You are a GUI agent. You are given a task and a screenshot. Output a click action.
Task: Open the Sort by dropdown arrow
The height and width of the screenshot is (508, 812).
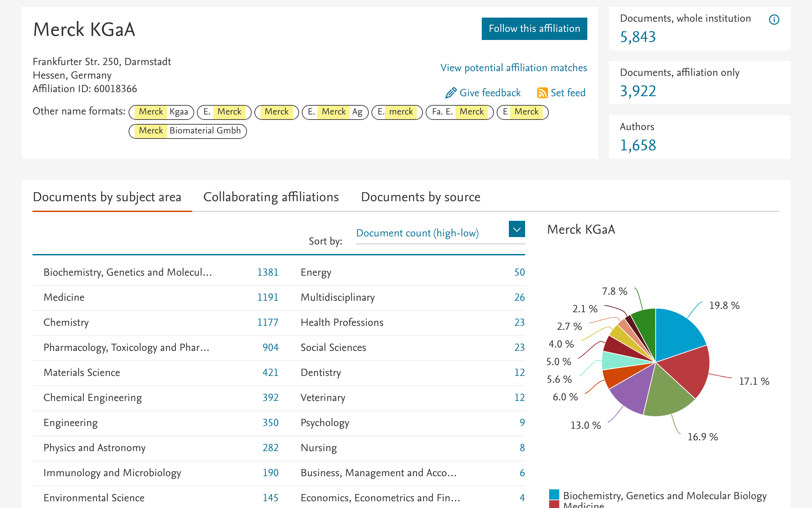click(x=517, y=229)
